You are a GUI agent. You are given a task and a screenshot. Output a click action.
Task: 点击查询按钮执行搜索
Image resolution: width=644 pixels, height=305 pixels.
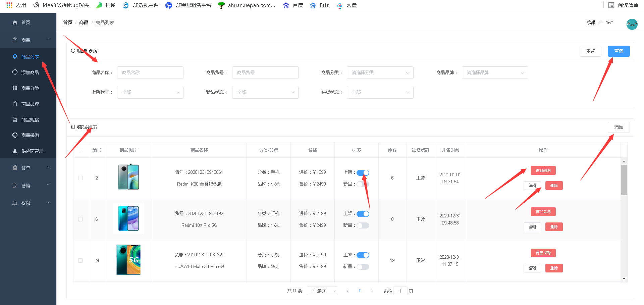(619, 51)
